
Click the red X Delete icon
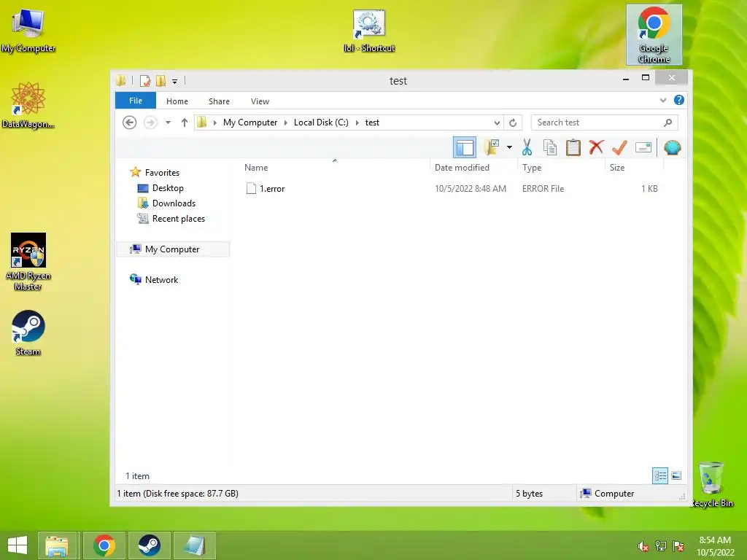(596, 147)
